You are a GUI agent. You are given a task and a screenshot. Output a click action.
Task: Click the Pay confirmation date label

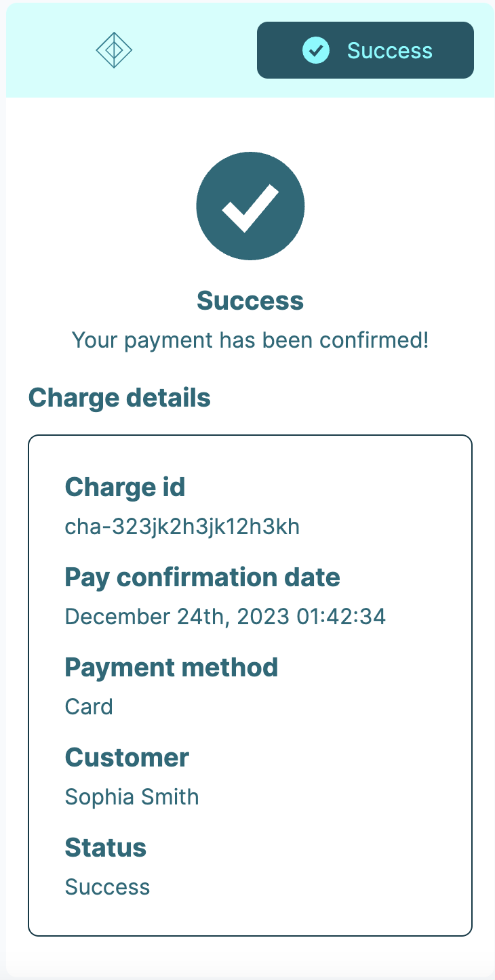click(x=202, y=577)
